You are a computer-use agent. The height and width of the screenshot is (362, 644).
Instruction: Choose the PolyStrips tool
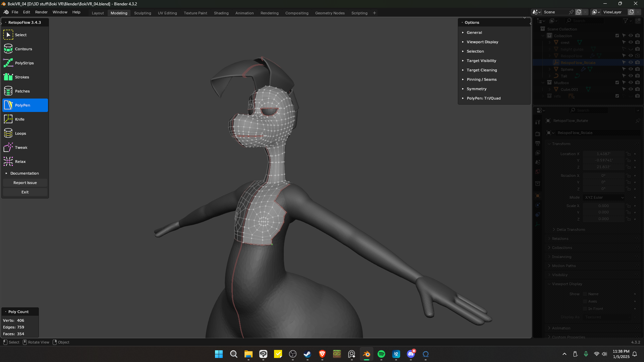[25, 63]
